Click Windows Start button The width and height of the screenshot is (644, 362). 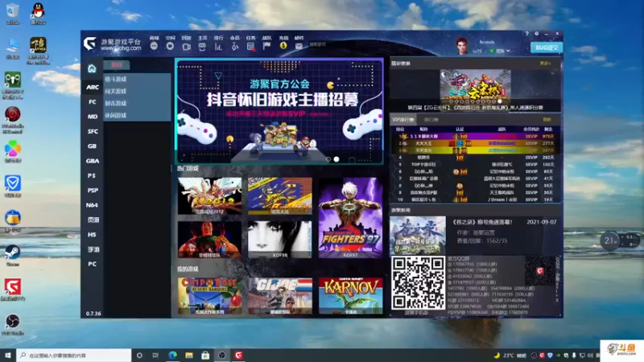(x=8, y=355)
